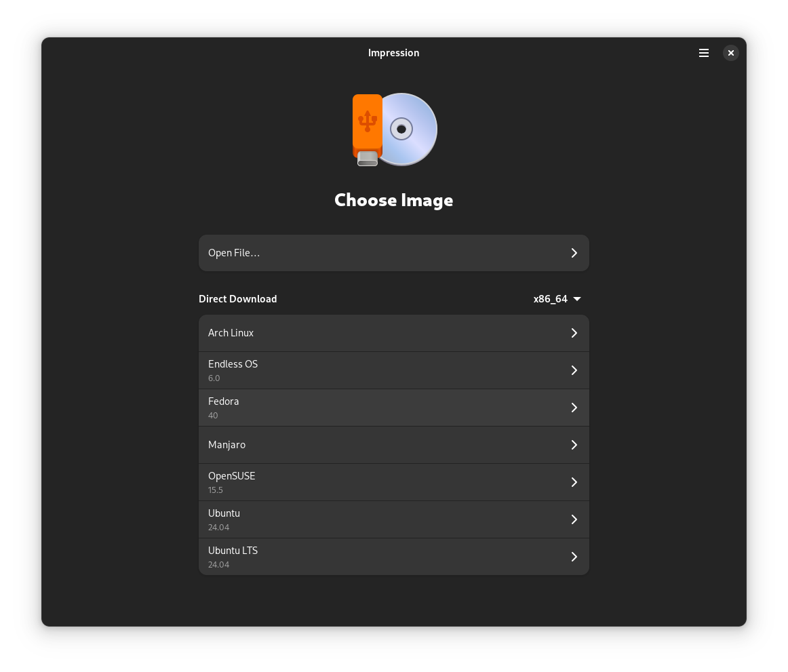Viewport: 788px width, 672px height.
Task: Click the USB drive and disc app icon
Action: (394, 130)
